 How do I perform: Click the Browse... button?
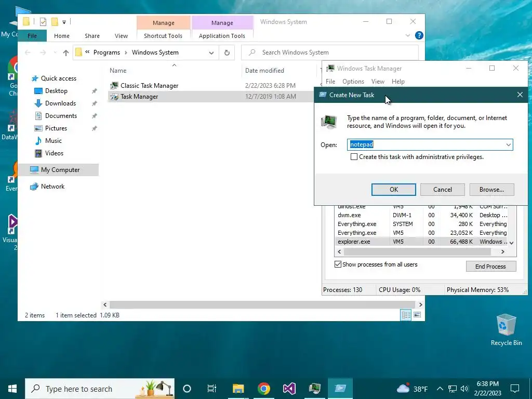(x=491, y=190)
